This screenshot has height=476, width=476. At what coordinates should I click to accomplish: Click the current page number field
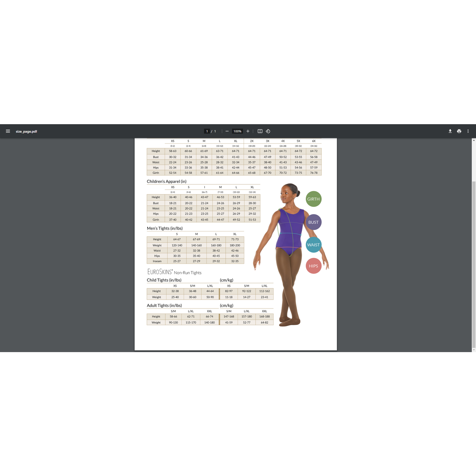[x=207, y=131]
